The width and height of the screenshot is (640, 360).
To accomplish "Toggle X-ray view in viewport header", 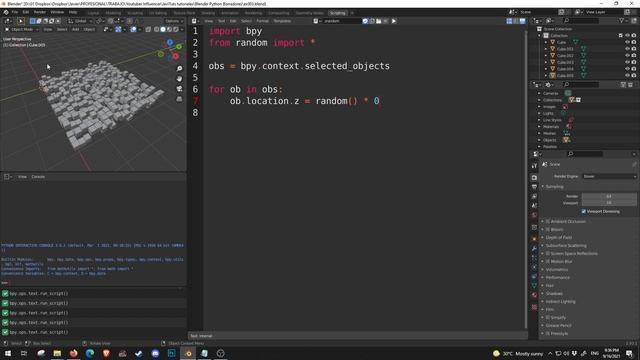I will [x=148, y=29].
